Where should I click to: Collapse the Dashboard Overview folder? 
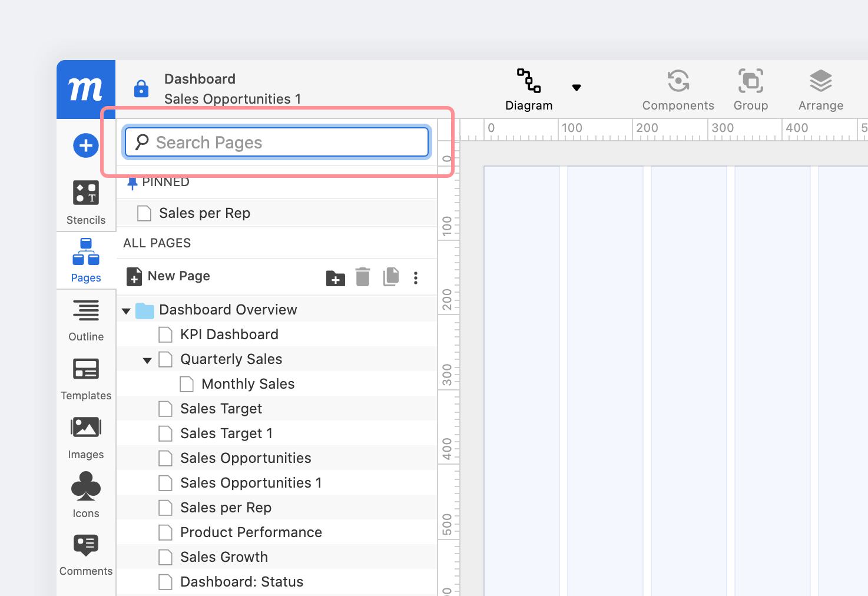click(x=126, y=310)
